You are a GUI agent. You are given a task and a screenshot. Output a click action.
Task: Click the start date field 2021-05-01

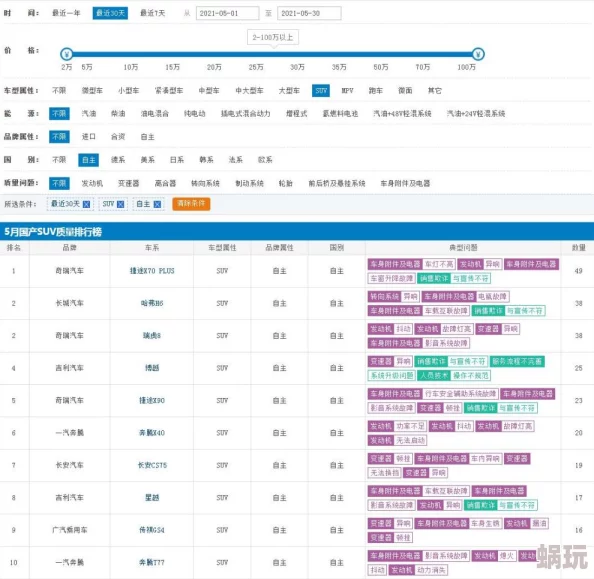[x=227, y=13]
